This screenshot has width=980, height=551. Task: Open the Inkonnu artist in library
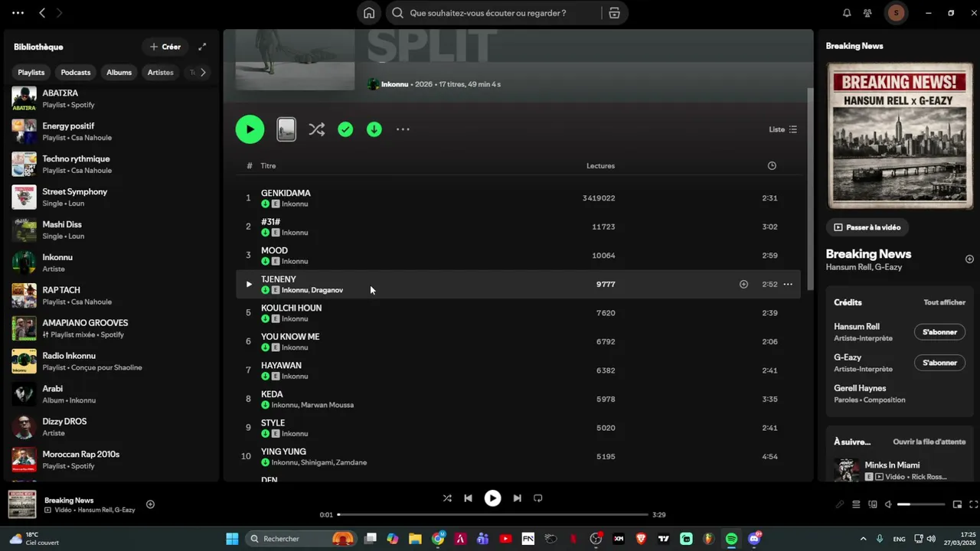111,262
